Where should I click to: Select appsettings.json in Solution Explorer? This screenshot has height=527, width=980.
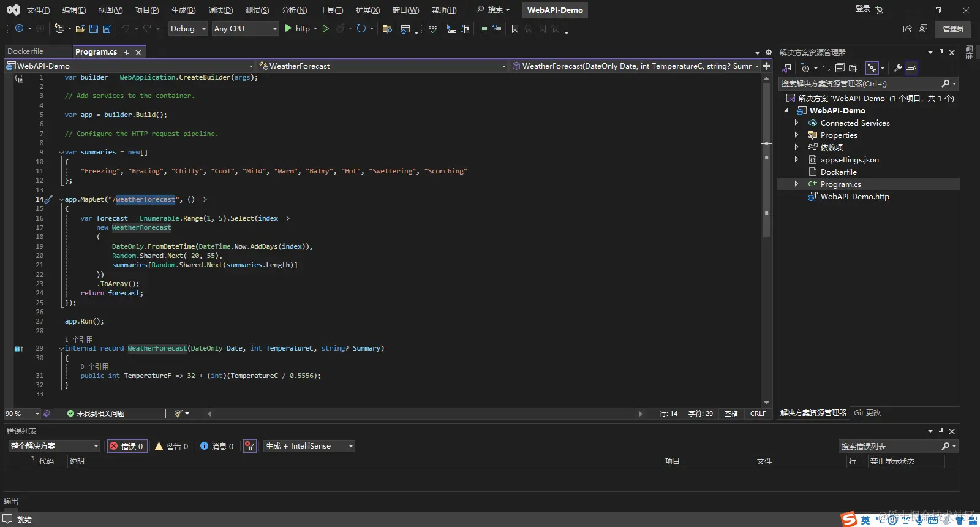(x=850, y=159)
